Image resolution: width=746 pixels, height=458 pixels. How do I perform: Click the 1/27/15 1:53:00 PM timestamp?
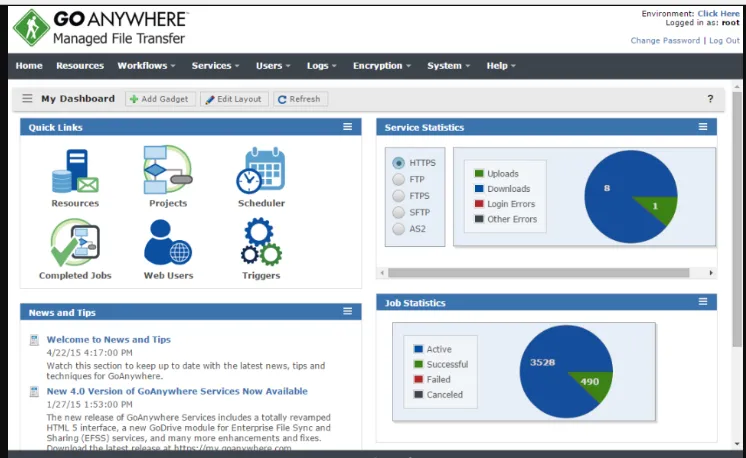[x=89, y=405]
